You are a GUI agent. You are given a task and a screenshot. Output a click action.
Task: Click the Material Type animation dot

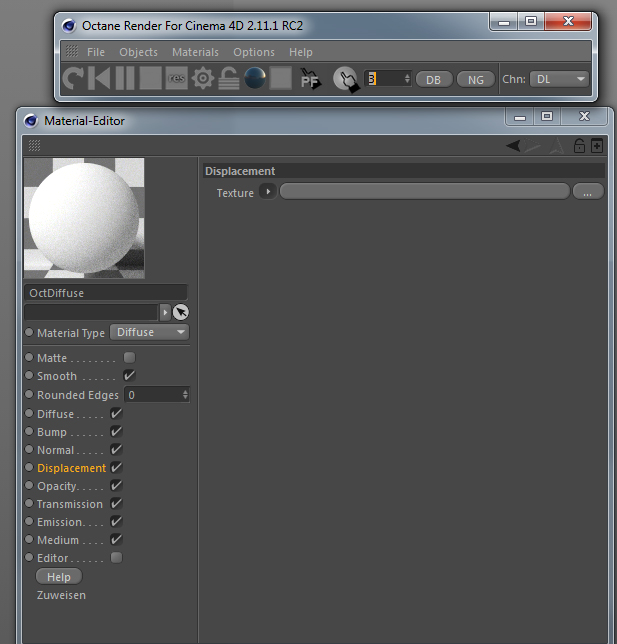(29, 332)
